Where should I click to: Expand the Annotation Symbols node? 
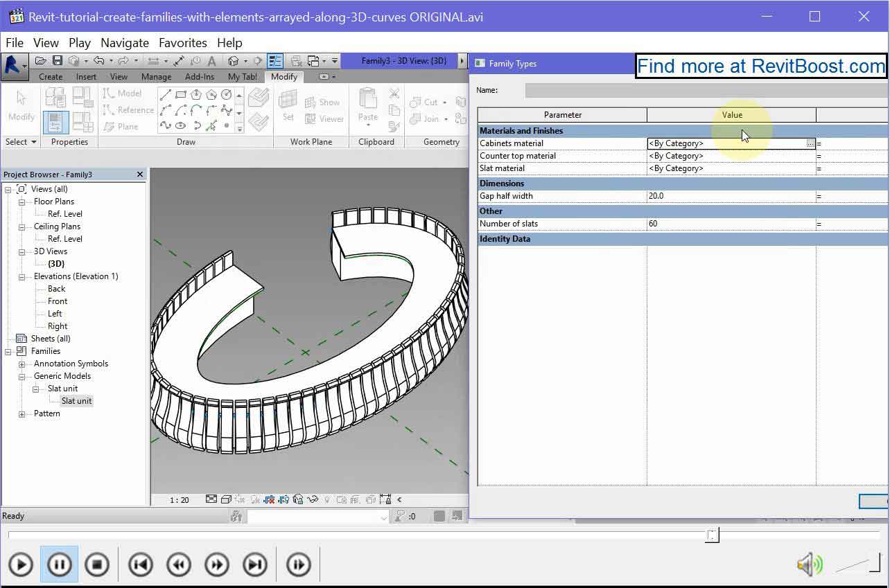click(21, 364)
